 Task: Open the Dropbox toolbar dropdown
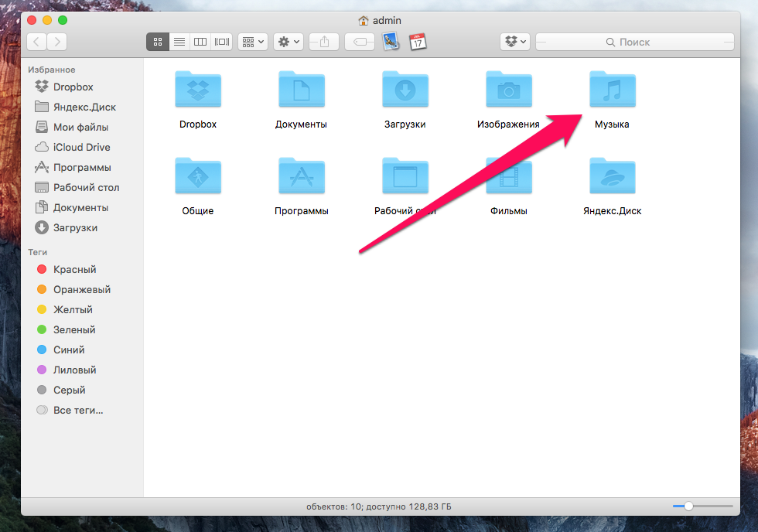tap(515, 42)
